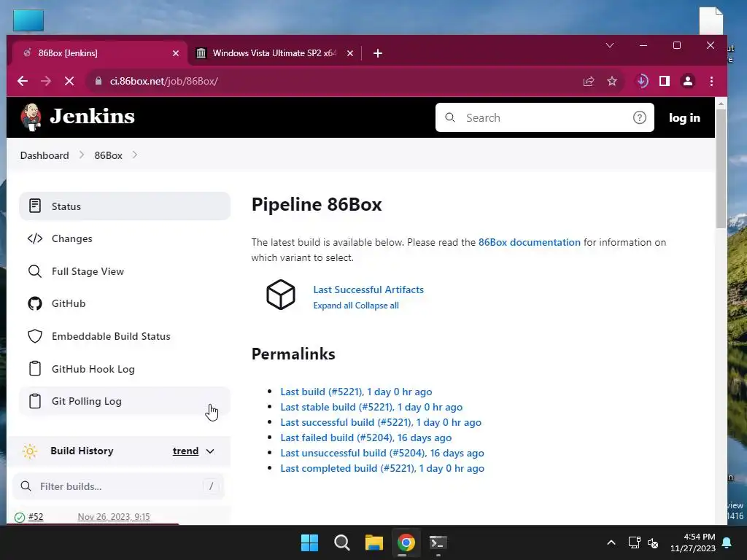Show hidden icons in the system tray
This screenshot has height=560, width=747.
(x=611, y=542)
